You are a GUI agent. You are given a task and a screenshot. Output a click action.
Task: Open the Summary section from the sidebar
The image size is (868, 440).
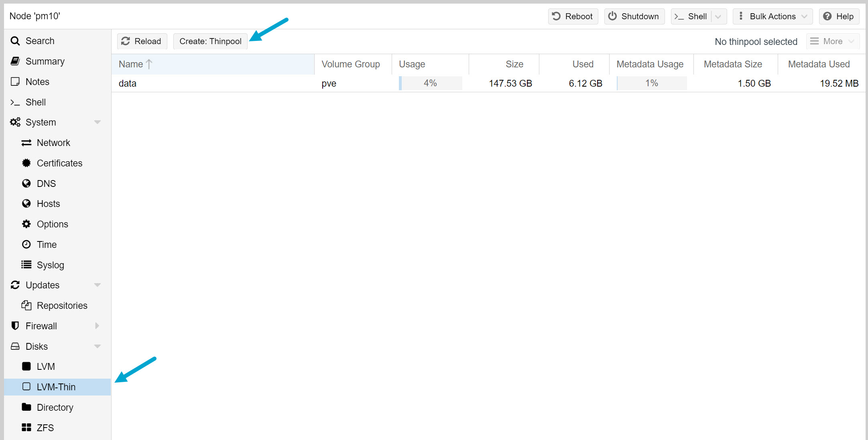(45, 61)
